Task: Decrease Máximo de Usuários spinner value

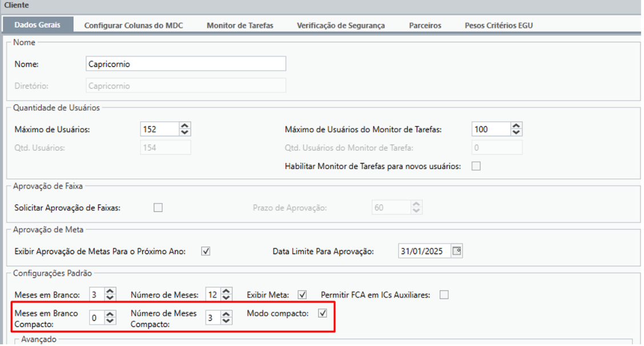Action: pyautogui.click(x=184, y=133)
